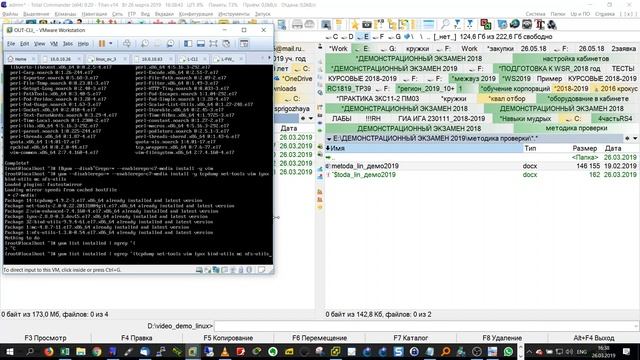The height and width of the screenshot is (360, 640).
Task: Select drive F in right panel
Action: (x=379, y=37)
